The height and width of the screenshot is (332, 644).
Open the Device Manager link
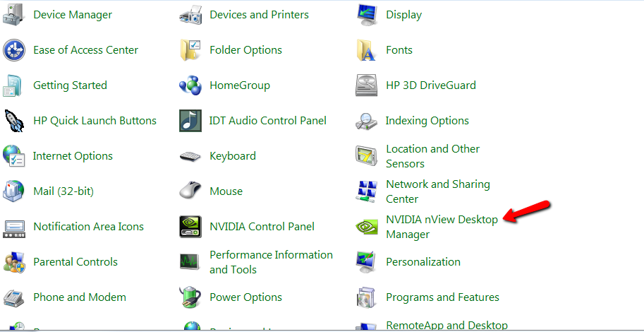[73, 15]
